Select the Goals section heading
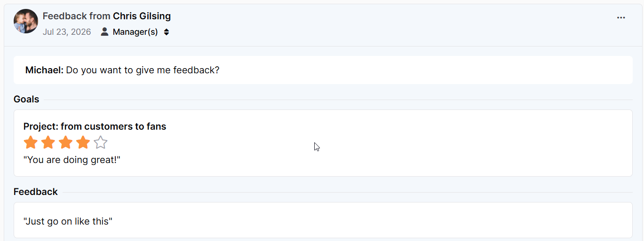This screenshot has width=644, height=241. click(26, 99)
